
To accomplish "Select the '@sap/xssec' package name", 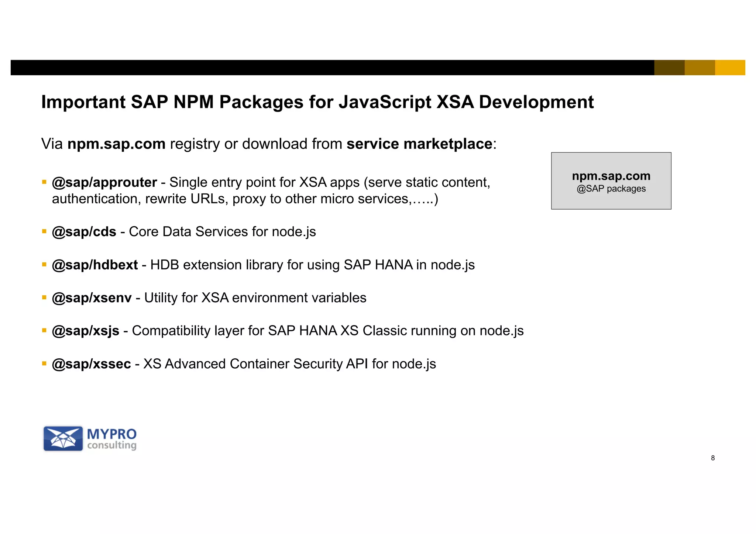I will click(92, 364).
